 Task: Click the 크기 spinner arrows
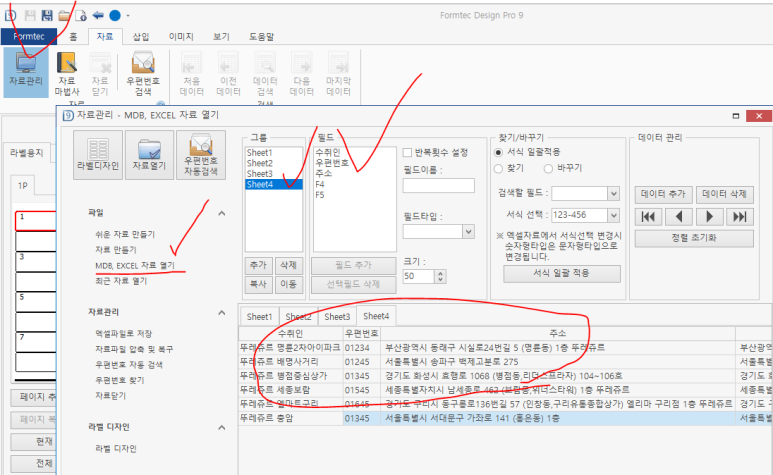tap(440, 276)
